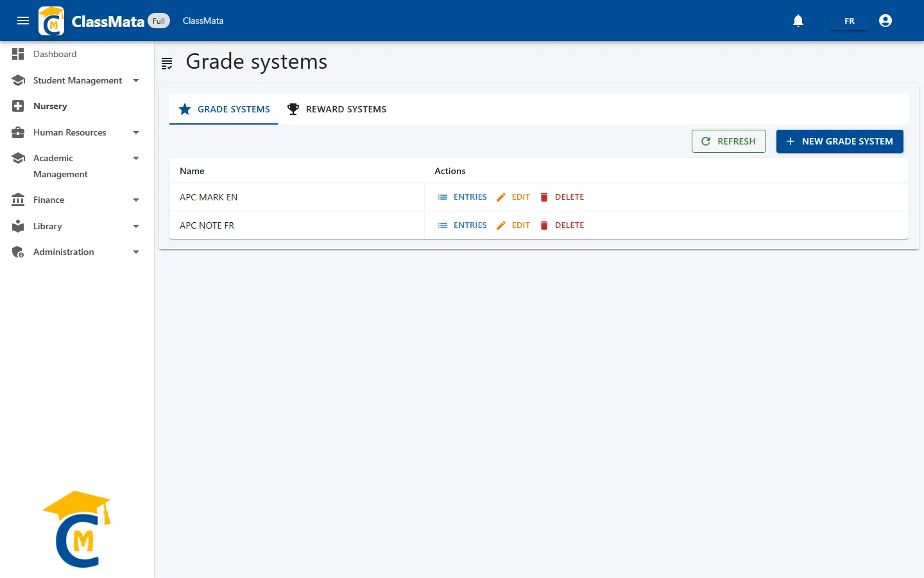Expand Academic Management dropdown arrow
Image resolution: width=924 pixels, height=578 pixels.
click(x=136, y=158)
